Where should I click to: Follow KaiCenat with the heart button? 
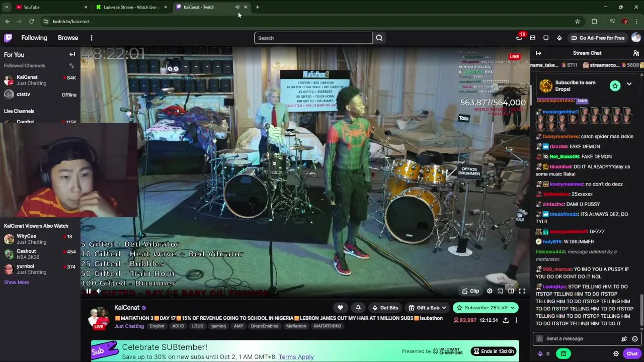[x=340, y=308]
